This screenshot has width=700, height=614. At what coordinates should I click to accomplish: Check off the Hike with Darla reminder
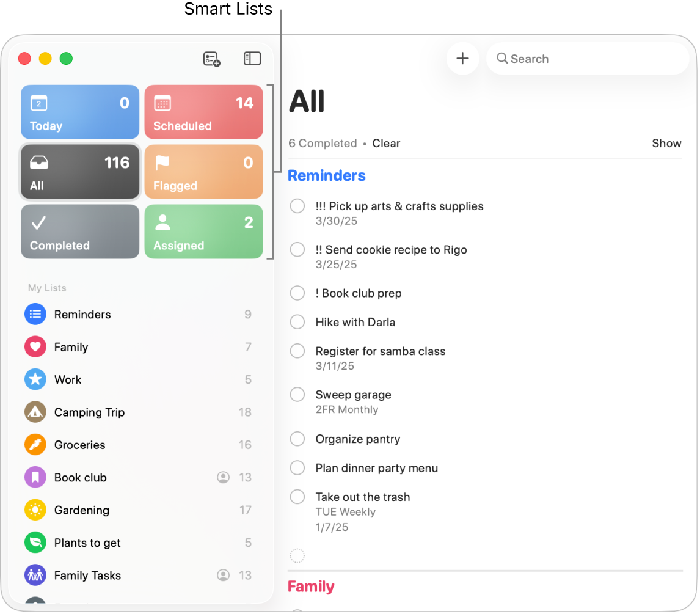297,322
